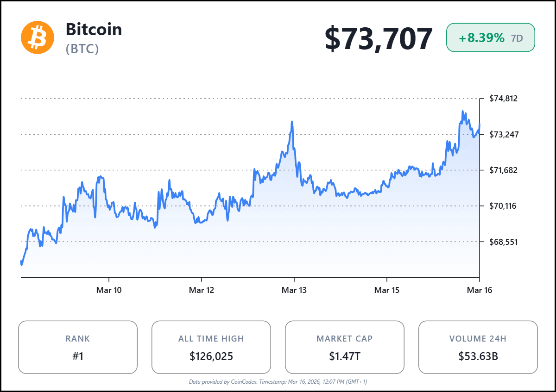Image resolution: width=556 pixels, height=392 pixels.
Task: Click the $68,551 price axis label
Action: click(503, 242)
